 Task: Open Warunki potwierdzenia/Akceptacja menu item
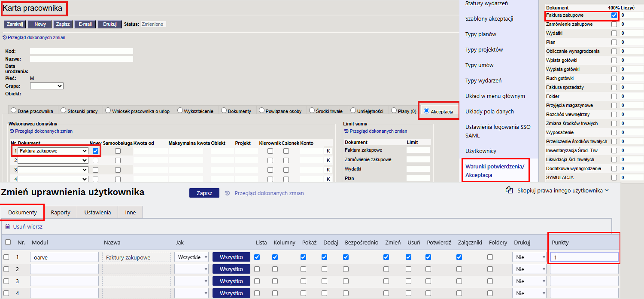[495, 171]
